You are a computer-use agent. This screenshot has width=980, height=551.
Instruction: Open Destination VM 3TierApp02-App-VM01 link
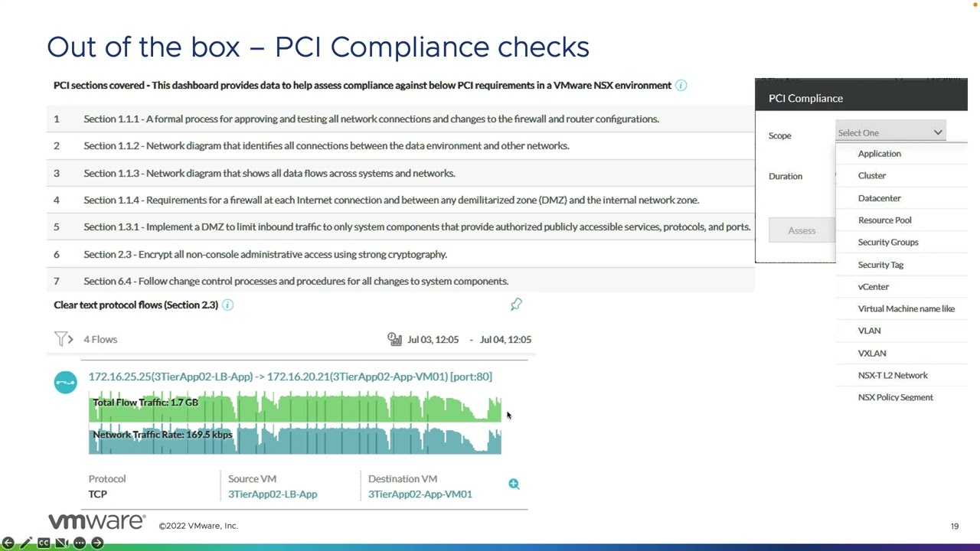point(420,494)
